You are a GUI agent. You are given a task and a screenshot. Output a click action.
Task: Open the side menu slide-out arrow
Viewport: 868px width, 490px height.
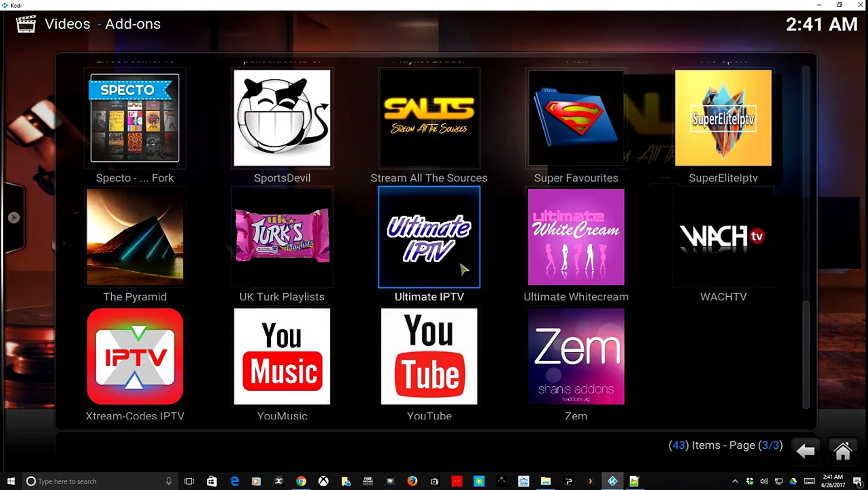14,218
